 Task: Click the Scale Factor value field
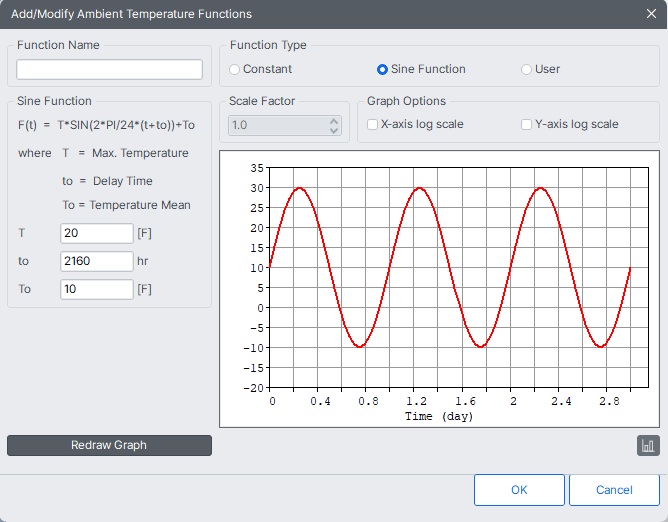[277, 125]
